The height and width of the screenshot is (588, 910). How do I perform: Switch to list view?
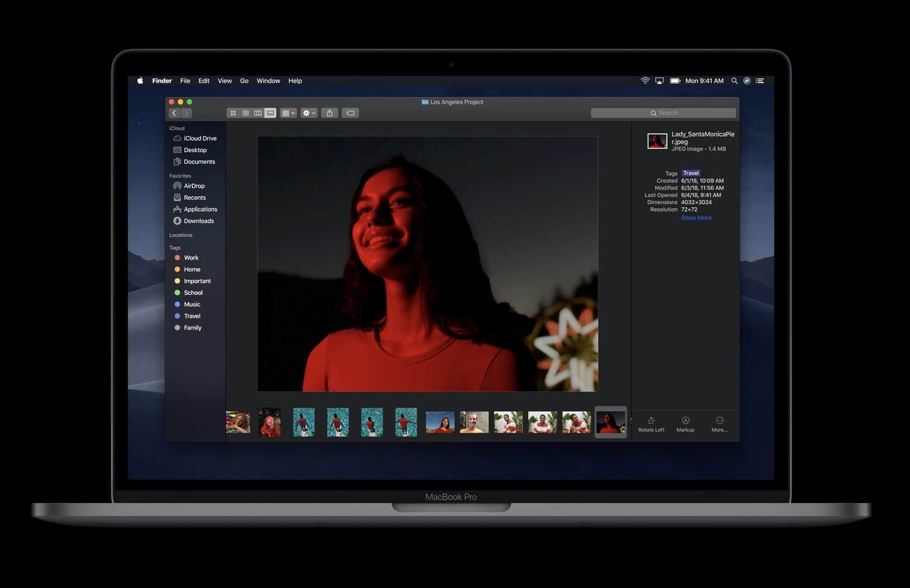click(x=245, y=113)
